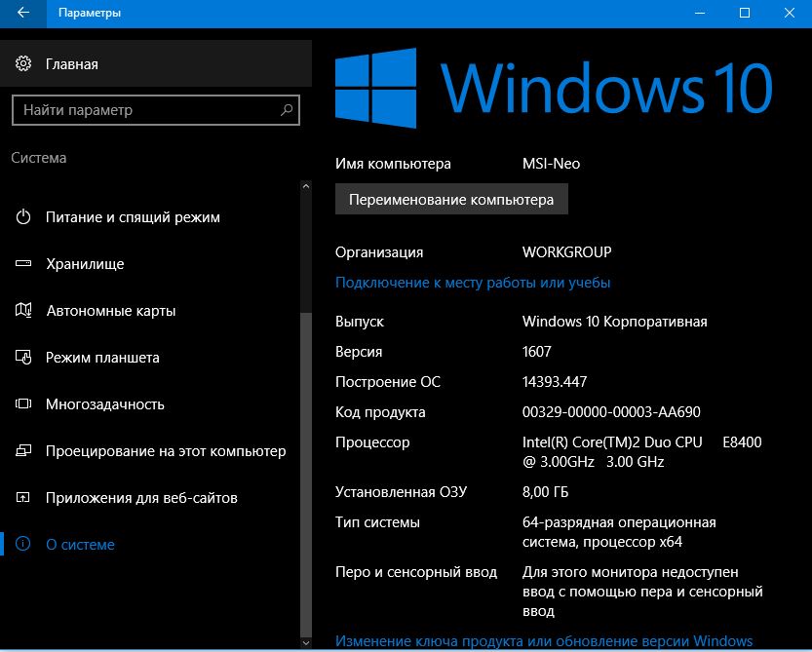This screenshot has width=812, height=652.
Task: Click the Storage drive icon
Action: click(24, 264)
